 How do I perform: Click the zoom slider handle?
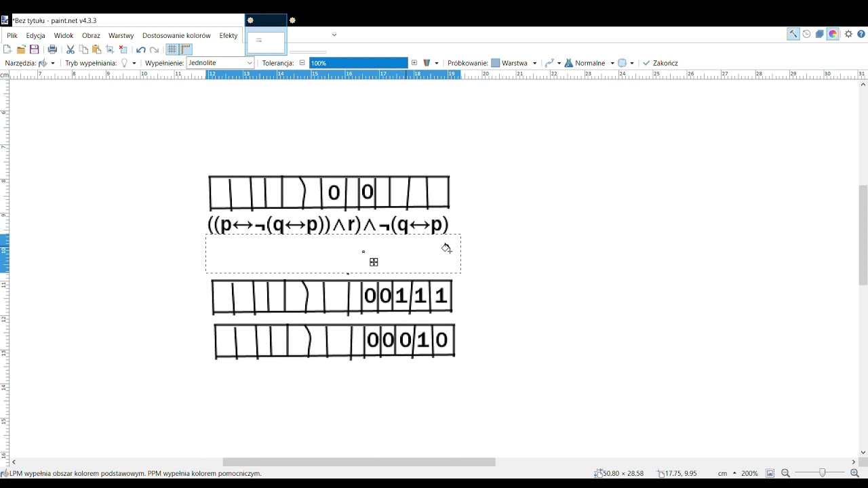click(822, 472)
